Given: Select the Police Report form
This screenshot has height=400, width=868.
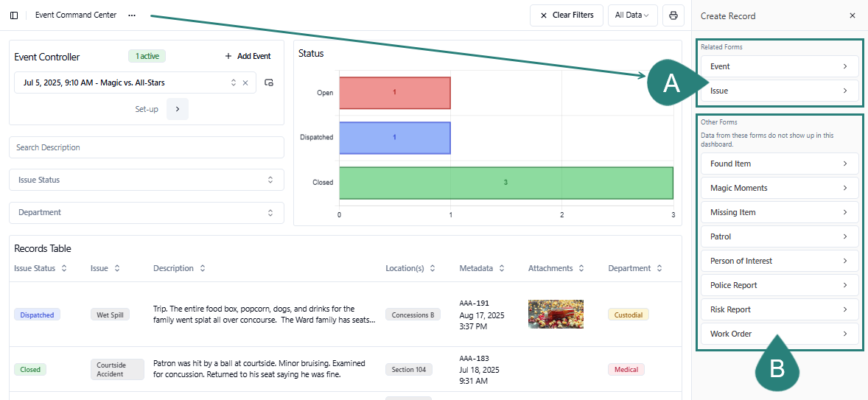Looking at the screenshot, I should coord(779,285).
